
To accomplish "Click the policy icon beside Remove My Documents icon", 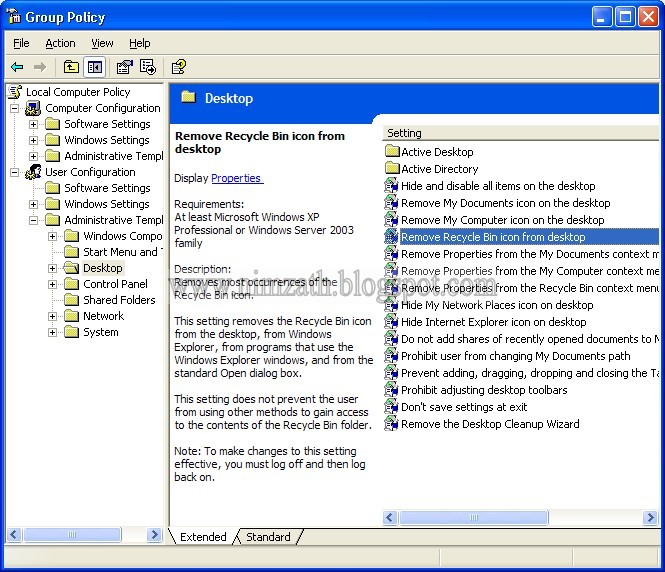I will tap(391, 203).
